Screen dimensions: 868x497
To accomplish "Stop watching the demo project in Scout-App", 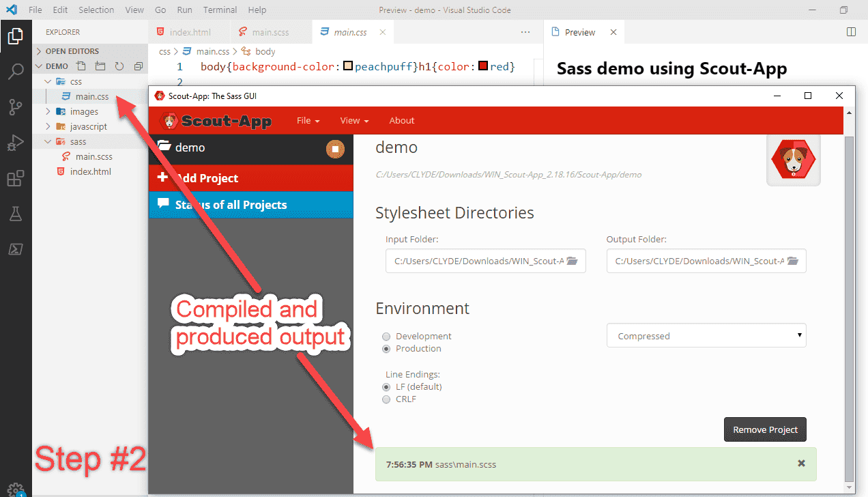I will point(335,149).
